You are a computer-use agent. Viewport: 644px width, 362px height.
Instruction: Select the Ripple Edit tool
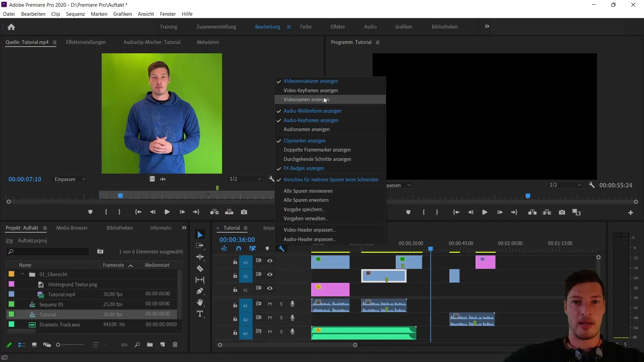coord(200,257)
